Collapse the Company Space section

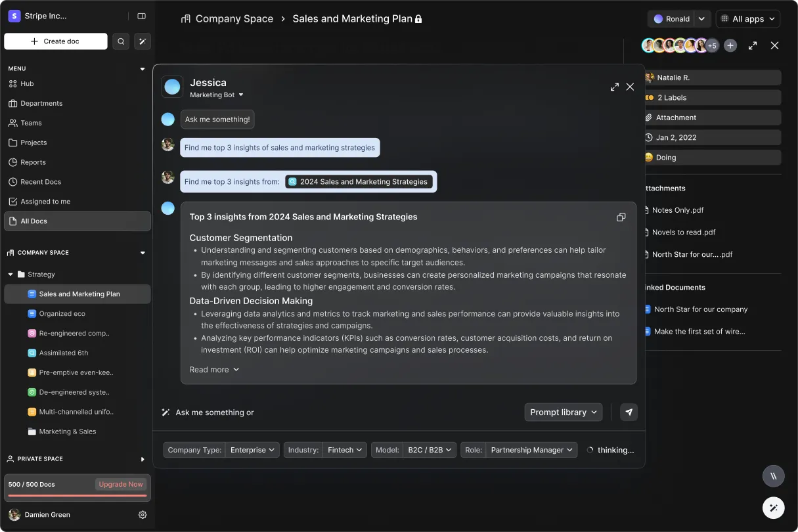point(143,253)
